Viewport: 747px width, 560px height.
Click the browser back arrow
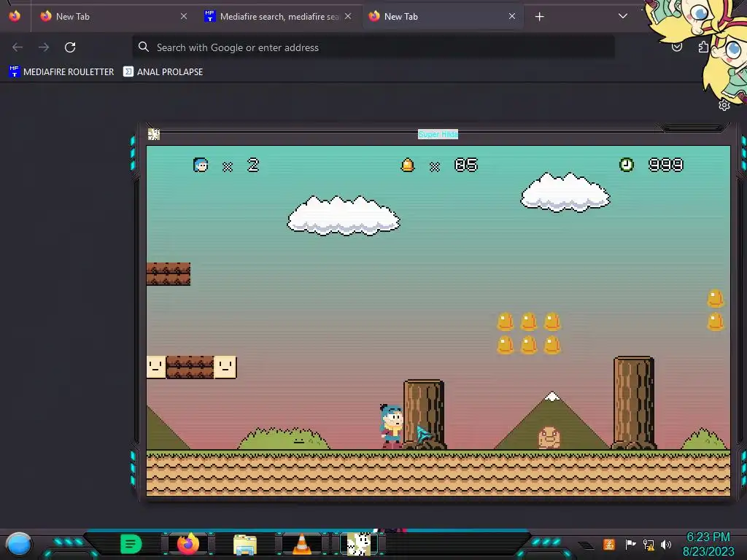18,47
